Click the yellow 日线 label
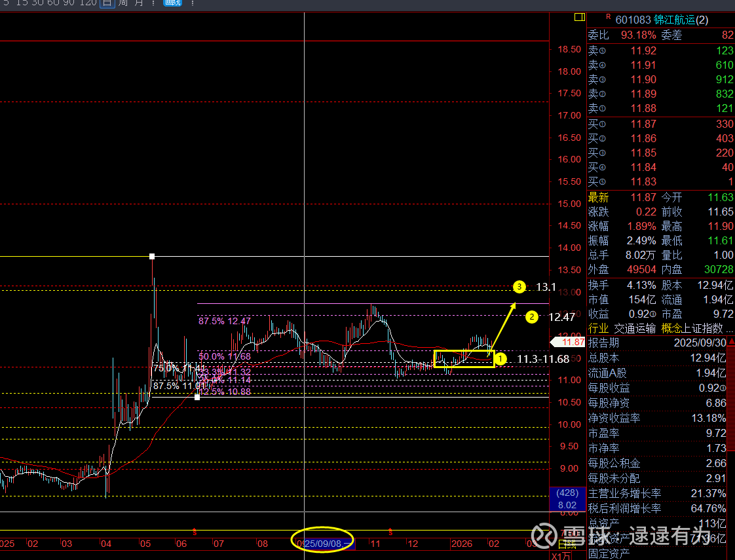The height and width of the screenshot is (560, 735). click(567, 544)
